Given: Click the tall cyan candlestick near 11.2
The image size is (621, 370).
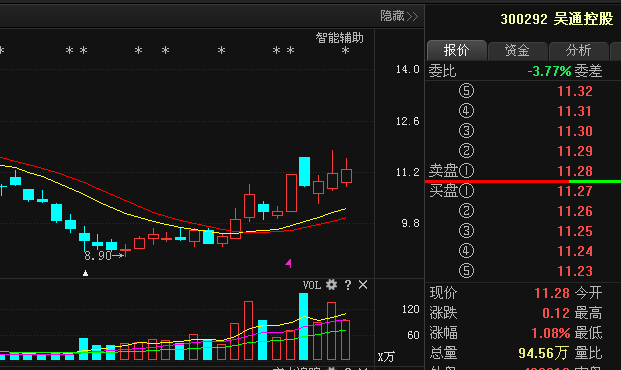Looking at the screenshot, I should point(304,172).
